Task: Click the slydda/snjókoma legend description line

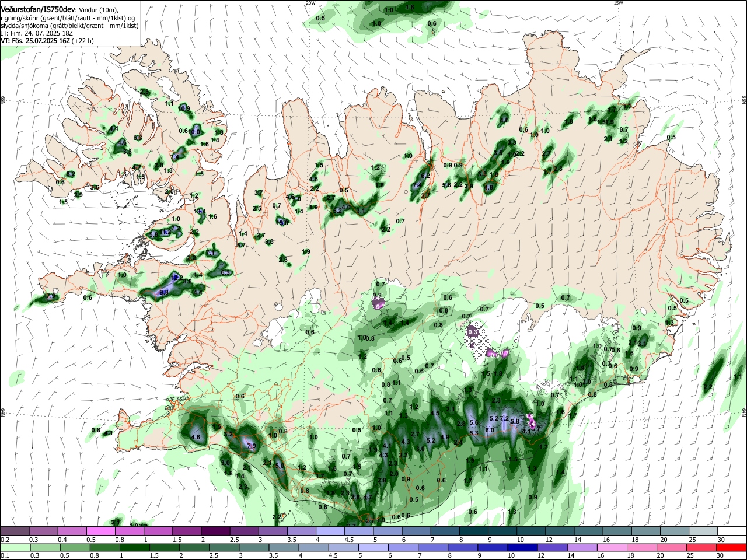Action: (69, 26)
